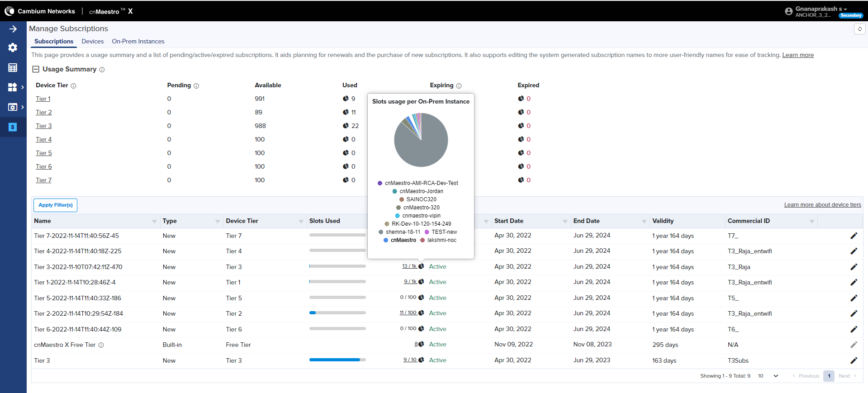Image resolution: width=868 pixels, height=393 pixels.
Task: Switch to the On-Prem Instances tab
Action: pos(138,41)
